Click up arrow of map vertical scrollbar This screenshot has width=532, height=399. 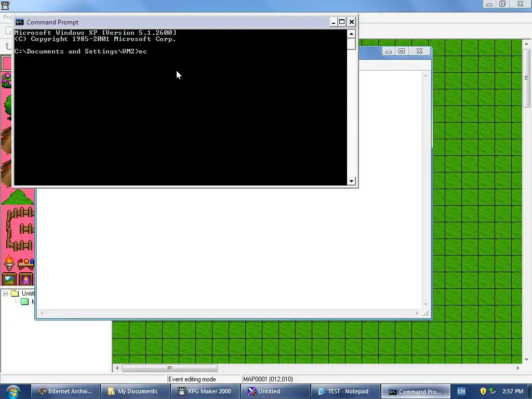pos(527,44)
